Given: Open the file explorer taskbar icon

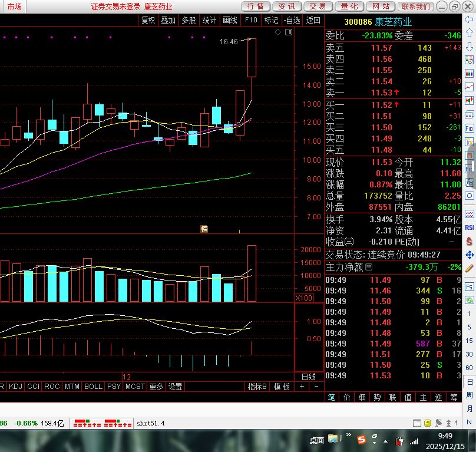Looking at the screenshot, I should (x=333, y=439).
